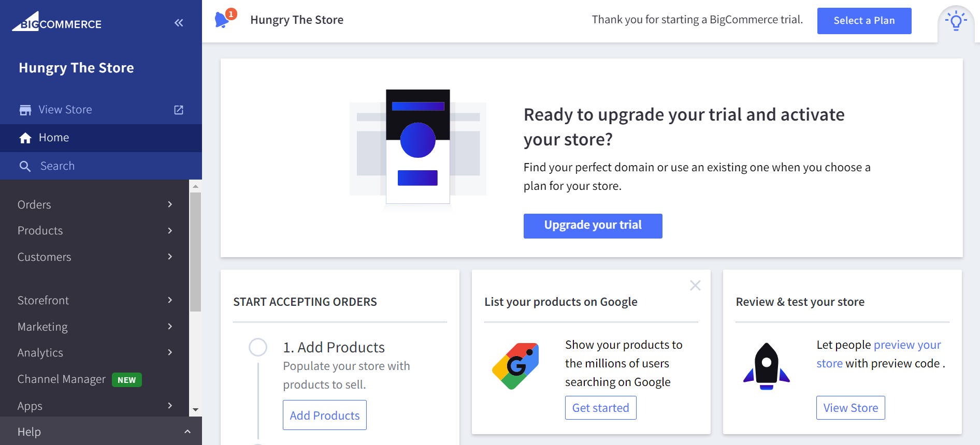Toggle the Add Products step circle
This screenshot has height=445, width=980.
(258, 347)
